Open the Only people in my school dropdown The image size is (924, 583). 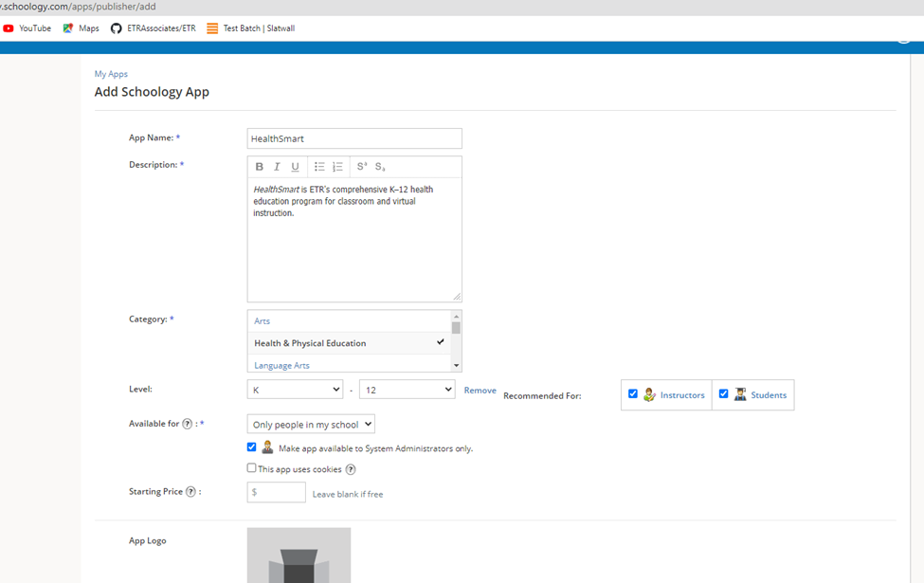click(311, 424)
